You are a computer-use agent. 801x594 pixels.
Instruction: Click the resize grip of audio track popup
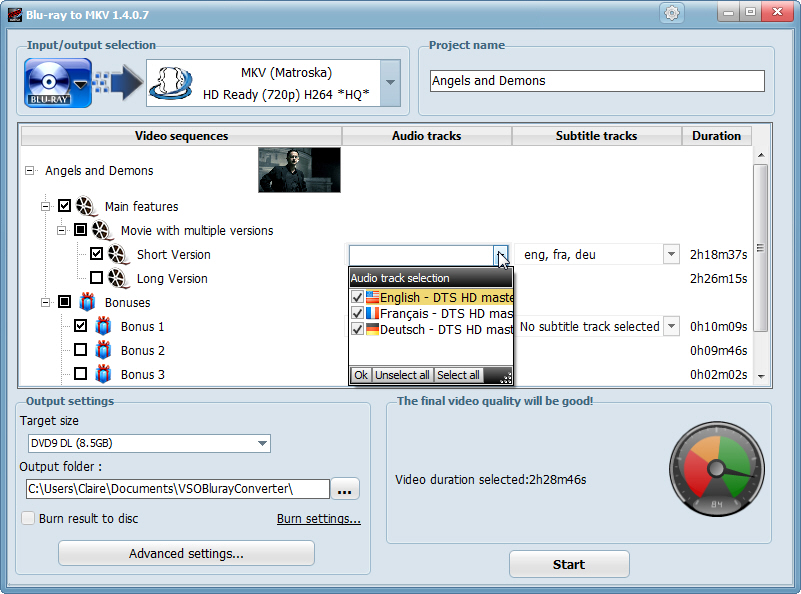point(506,378)
